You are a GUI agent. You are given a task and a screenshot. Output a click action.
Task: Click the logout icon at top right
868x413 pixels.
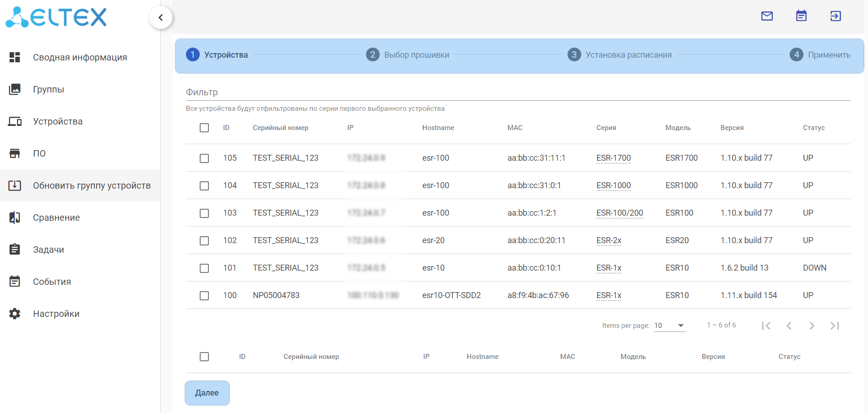[x=835, y=16]
